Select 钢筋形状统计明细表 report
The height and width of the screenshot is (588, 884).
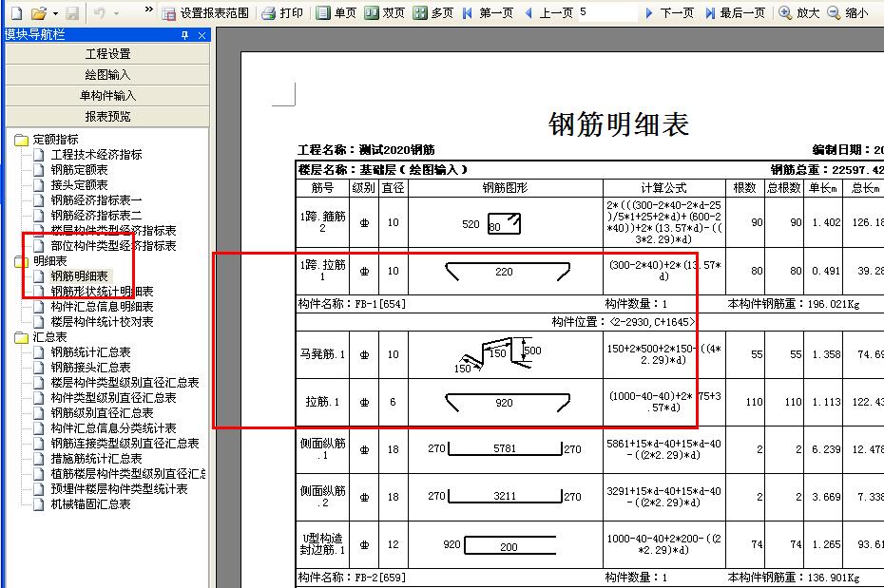[102, 292]
